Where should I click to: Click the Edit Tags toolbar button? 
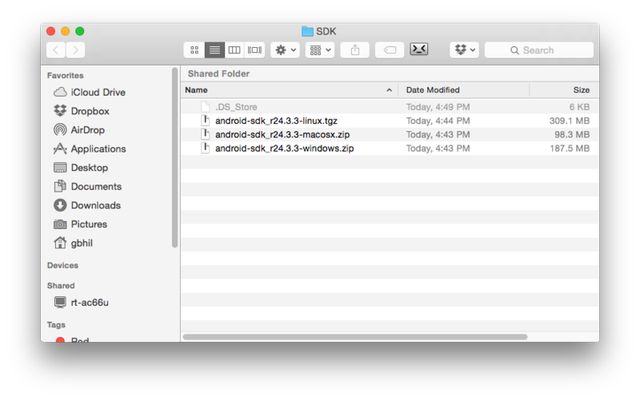[x=389, y=50]
